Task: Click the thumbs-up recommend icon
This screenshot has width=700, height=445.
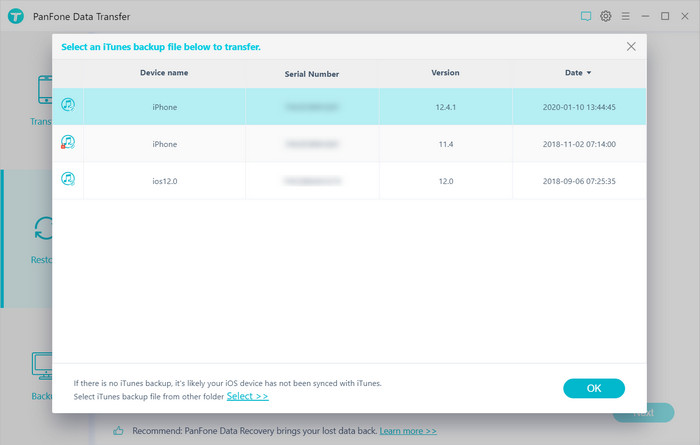Action: click(118, 431)
